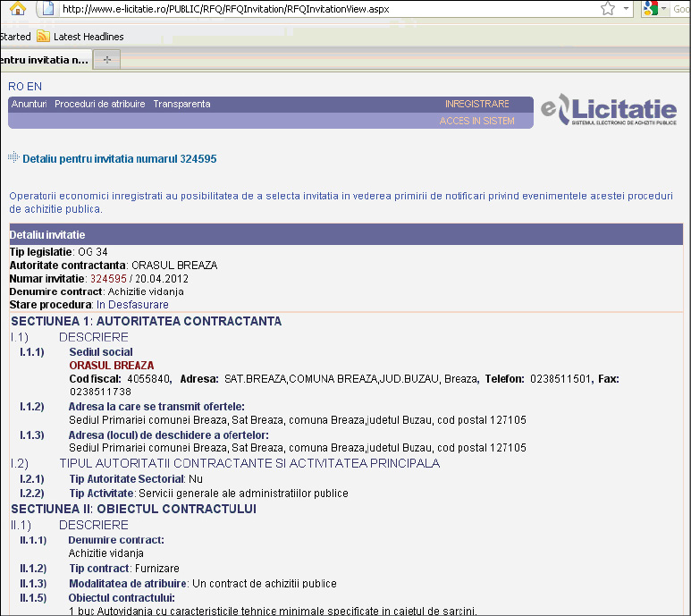691x616 pixels.
Task: Switch language to EN
Action: [x=35, y=87]
